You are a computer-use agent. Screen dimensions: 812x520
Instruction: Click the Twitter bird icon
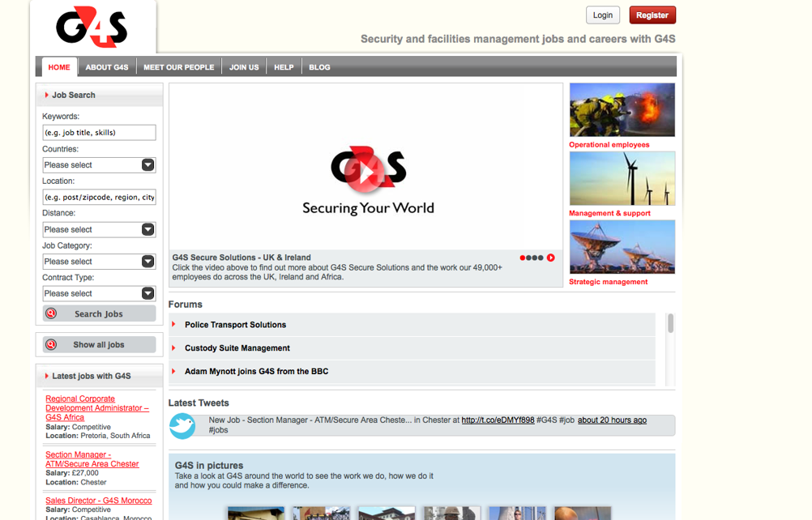click(x=182, y=426)
